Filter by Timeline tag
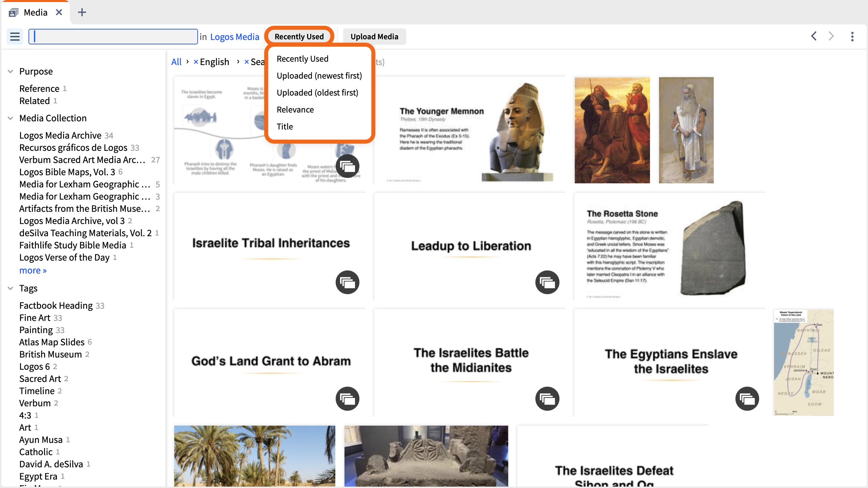Screen dimensions: 868x488 [x=37, y=391]
